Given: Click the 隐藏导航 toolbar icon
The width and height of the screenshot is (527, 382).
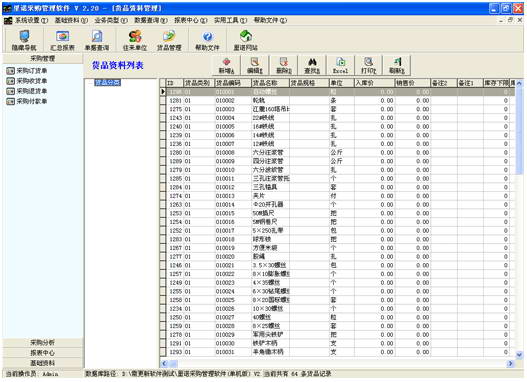Looking at the screenshot, I should (24, 40).
